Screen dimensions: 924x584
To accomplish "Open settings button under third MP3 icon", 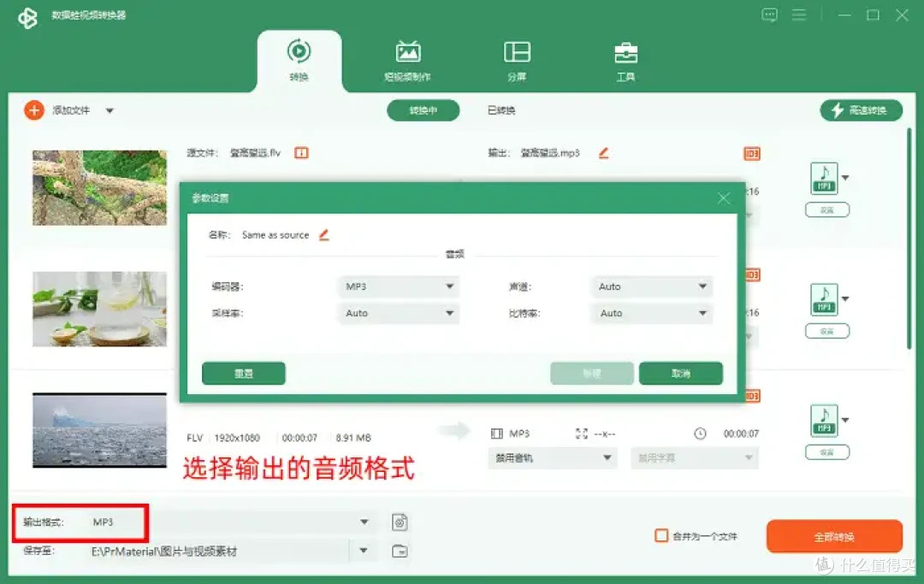I will click(827, 452).
